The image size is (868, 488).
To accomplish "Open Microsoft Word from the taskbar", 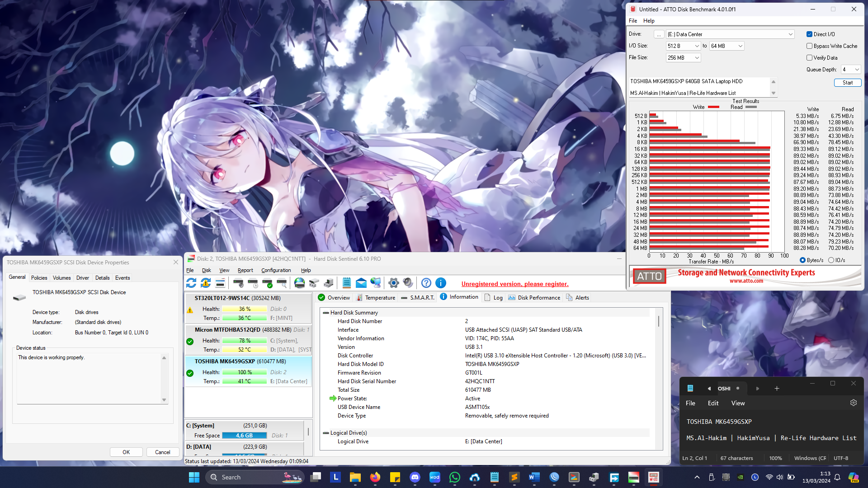I will coord(534,477).
